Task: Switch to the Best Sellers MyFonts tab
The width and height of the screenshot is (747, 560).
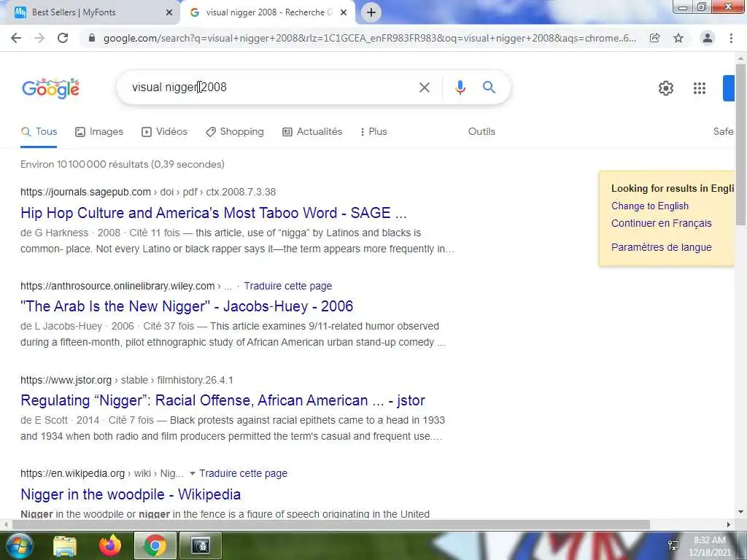Action: coord(90,12)
